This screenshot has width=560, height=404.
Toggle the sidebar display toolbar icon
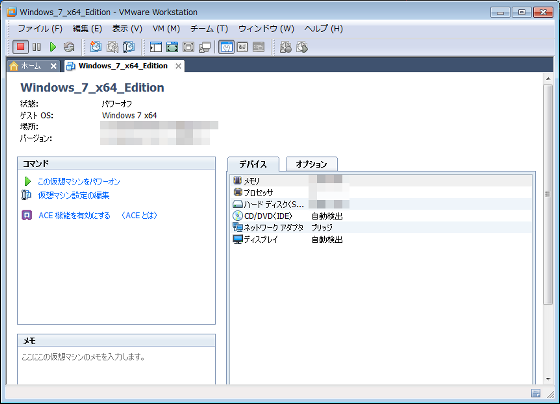tap(156, 47)
